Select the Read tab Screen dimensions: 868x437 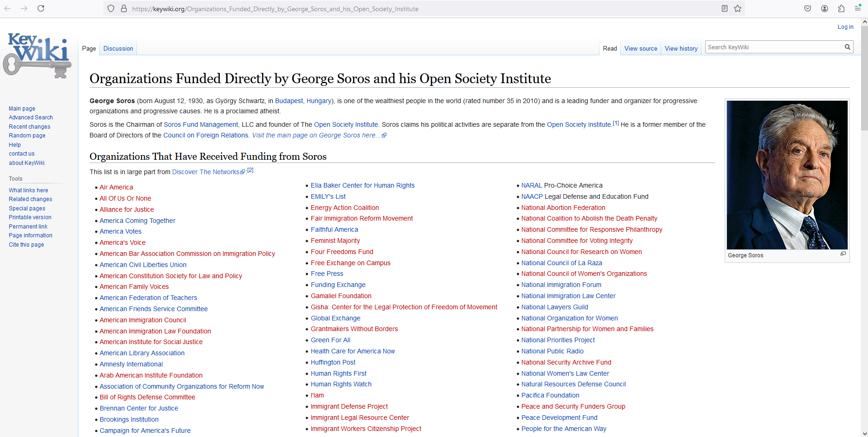click(x=610, y=48)
